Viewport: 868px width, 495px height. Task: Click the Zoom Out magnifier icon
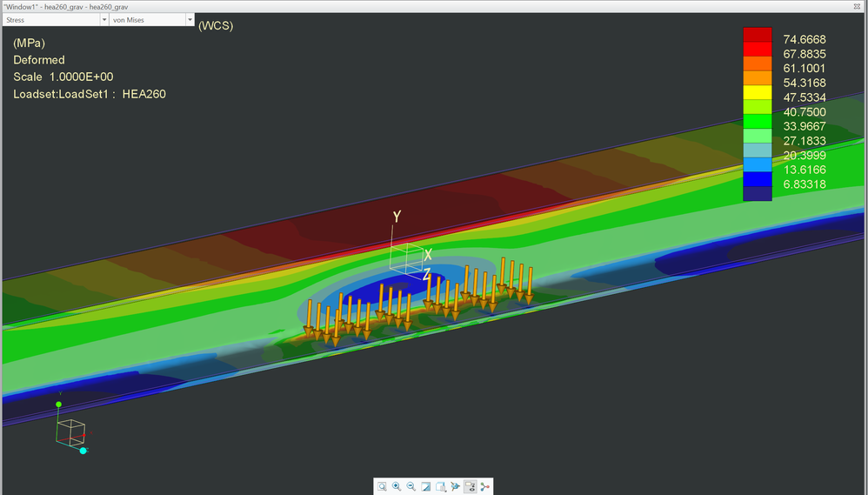click(411, 486)
